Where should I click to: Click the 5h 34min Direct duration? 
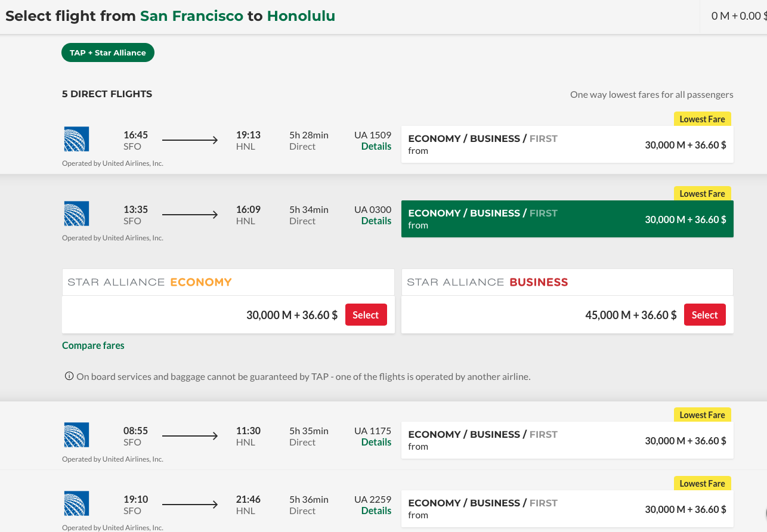309,215
